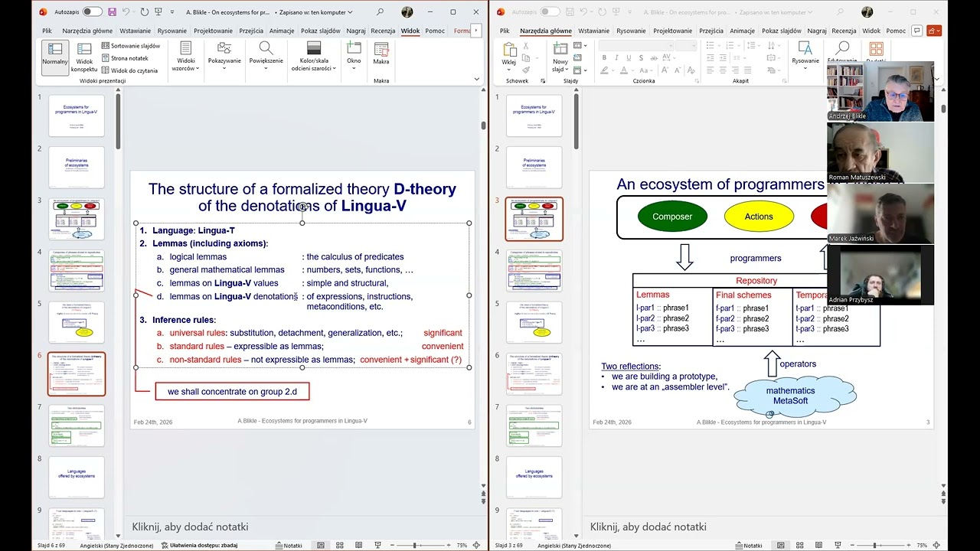Center text alignment in right window
Screen dimensions: 980x551
[x=723, y=70]
